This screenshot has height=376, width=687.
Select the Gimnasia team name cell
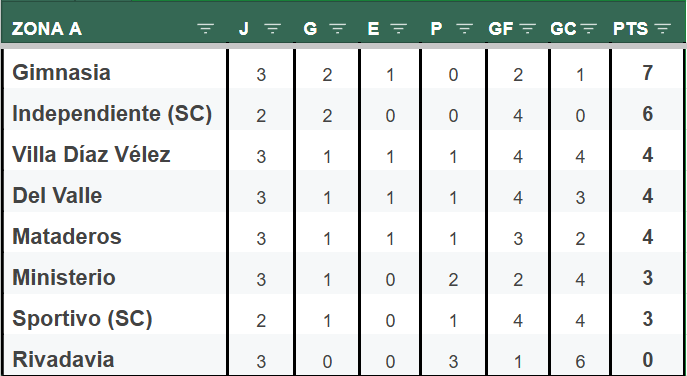tap(115, 72)
